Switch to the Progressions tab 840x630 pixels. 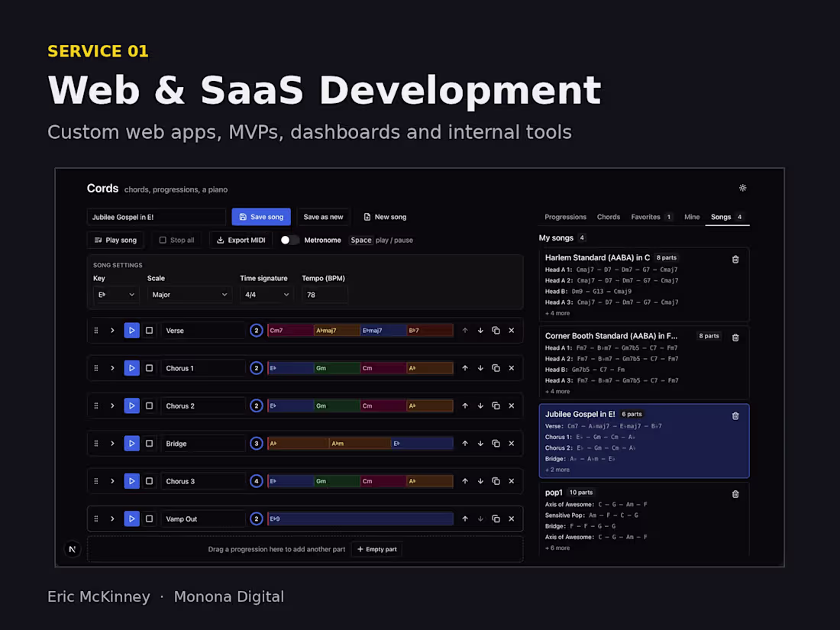point(565,217)
